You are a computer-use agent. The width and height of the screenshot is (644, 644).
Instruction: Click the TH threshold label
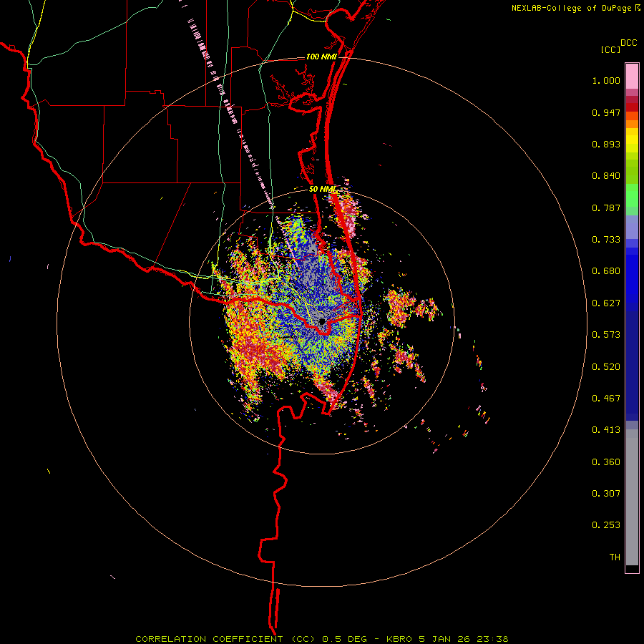pyautogui.click(x=615, y=557)
